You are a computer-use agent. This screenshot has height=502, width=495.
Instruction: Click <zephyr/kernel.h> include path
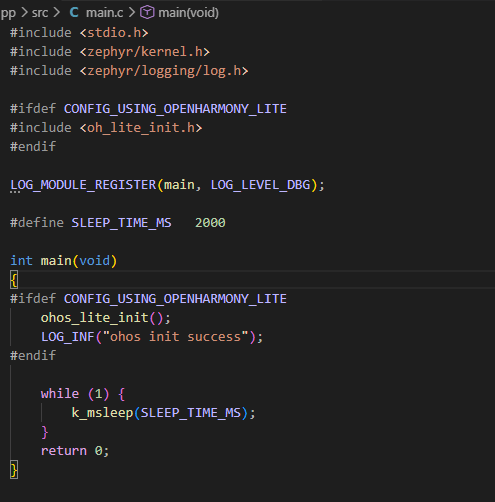click(145, 52)
